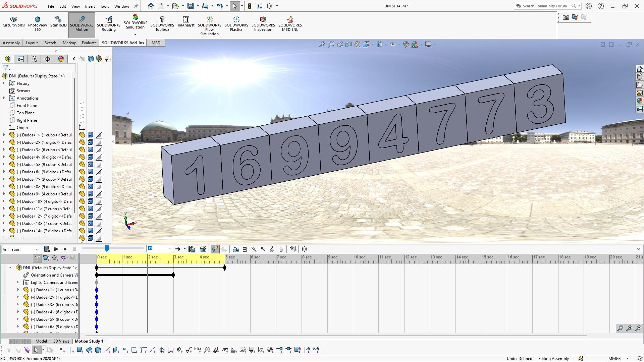The width and height of the screenshot is (644, 362).
Task: Expand the History tree node
Action: pyautogui.click(x=4, y=83)
